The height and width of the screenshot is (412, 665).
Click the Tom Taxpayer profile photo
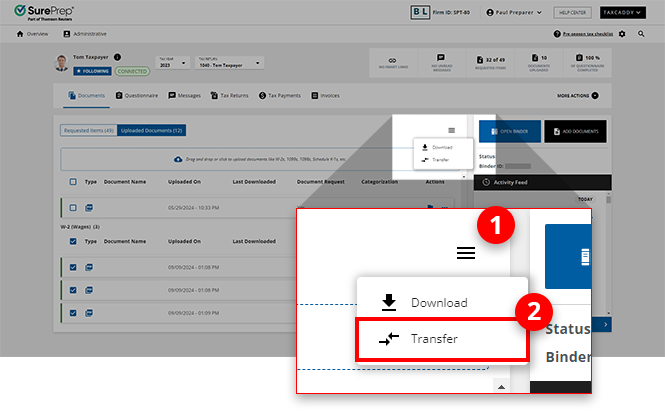[x=63, y=64]
